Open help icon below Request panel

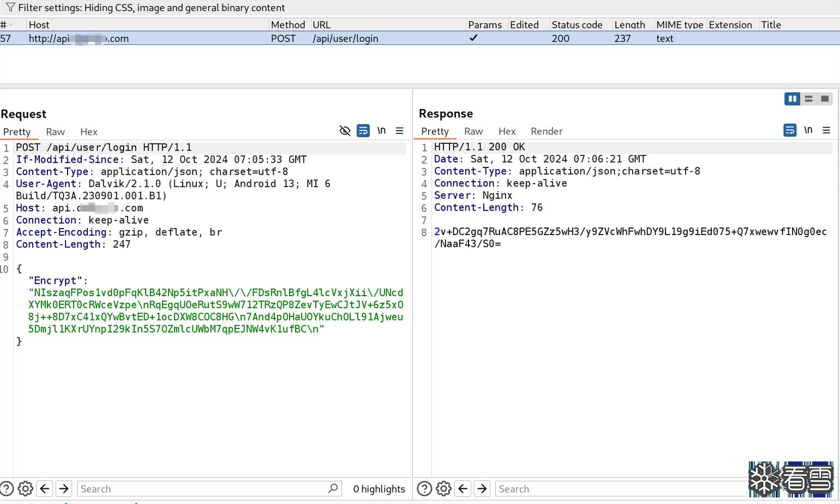coord(7,489)
